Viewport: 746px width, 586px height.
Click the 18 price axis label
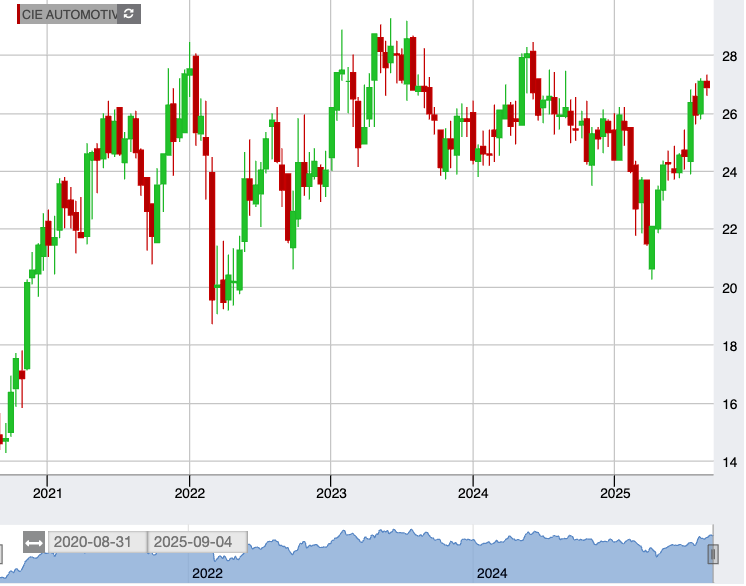729,346
